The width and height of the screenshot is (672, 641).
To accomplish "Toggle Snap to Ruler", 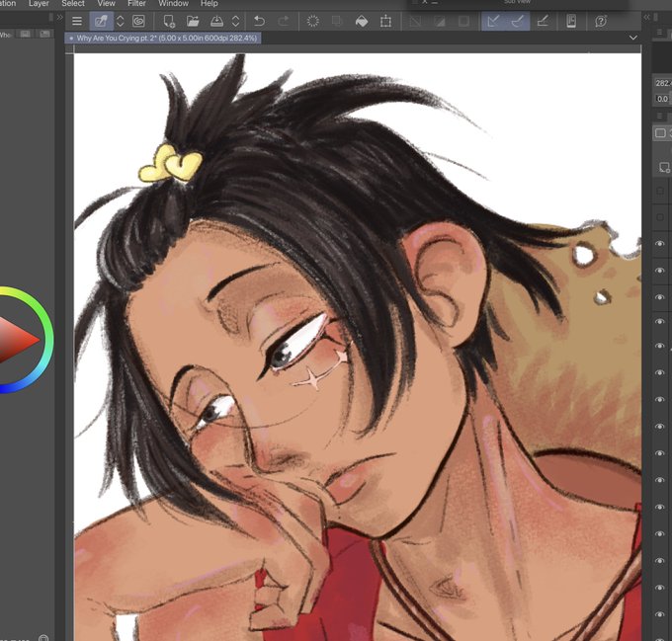I will tap(494, 21).
